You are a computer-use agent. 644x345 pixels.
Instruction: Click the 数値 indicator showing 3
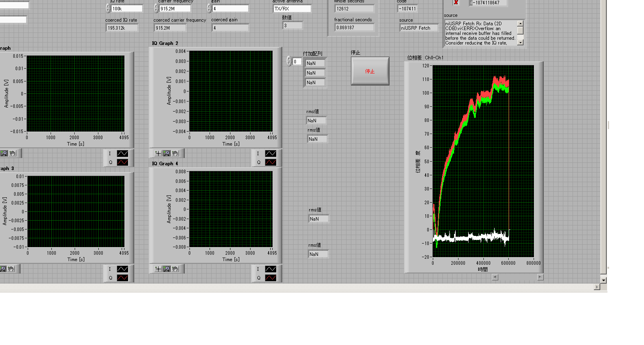pyautogui.click(x=293, y=25)
